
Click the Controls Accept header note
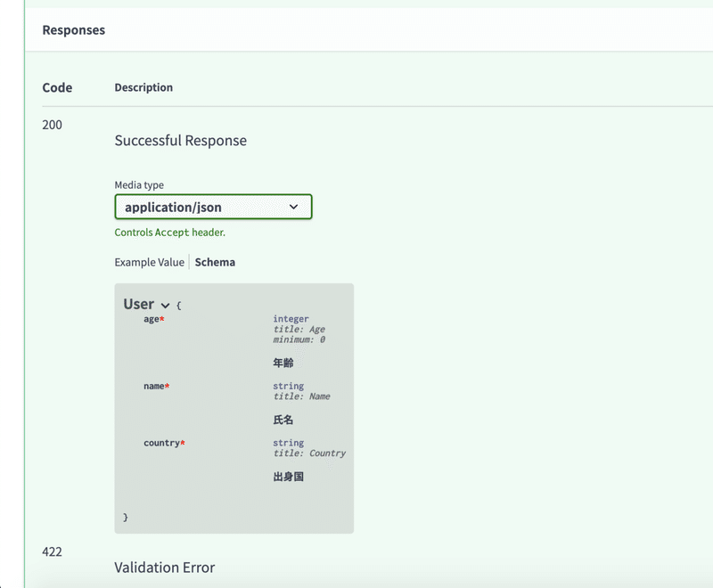[x=169, y=233]
